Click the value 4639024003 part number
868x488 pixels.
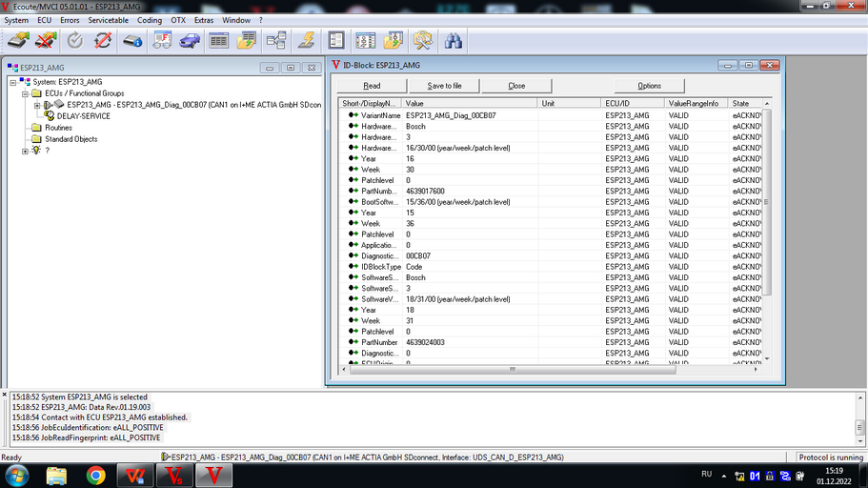pos(425,342)
